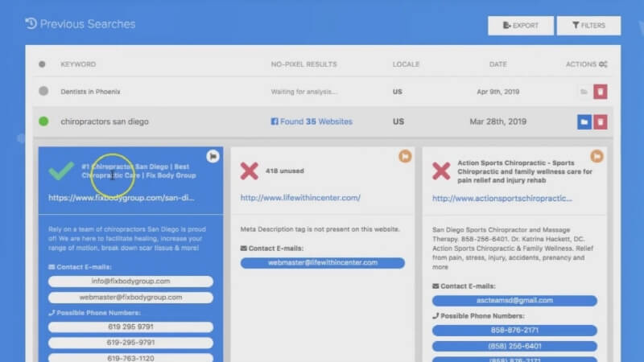Toggle the gray status dot for Dentists in Phoenix
This screenshot has height=362, width=644.
[x=43, y=91]
